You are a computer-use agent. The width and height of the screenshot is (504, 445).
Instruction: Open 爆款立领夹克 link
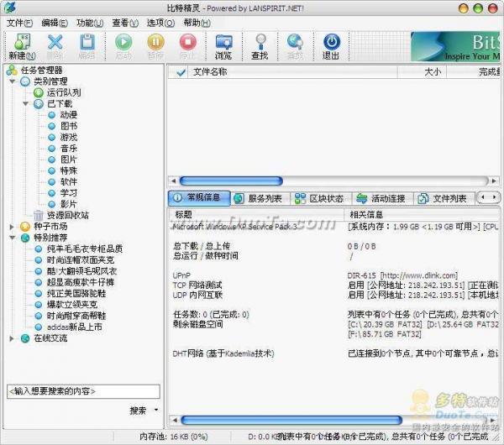pos(72,305)
